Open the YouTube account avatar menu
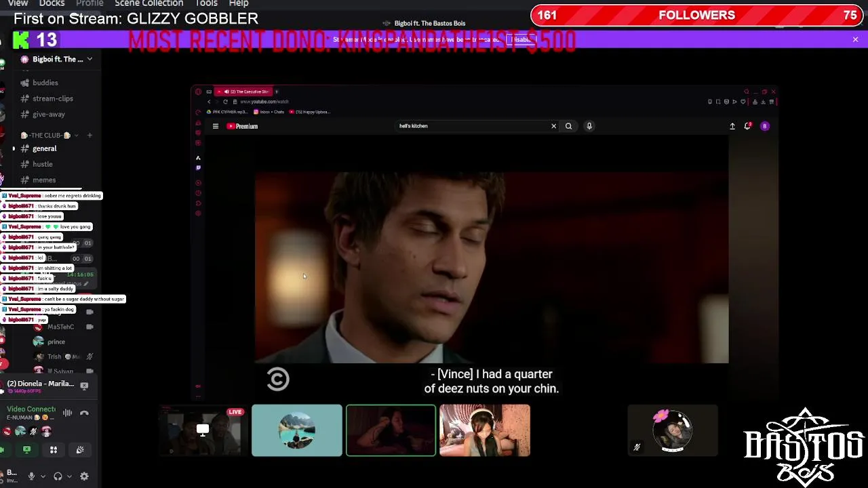868x488 pixels. pos(765,126)
